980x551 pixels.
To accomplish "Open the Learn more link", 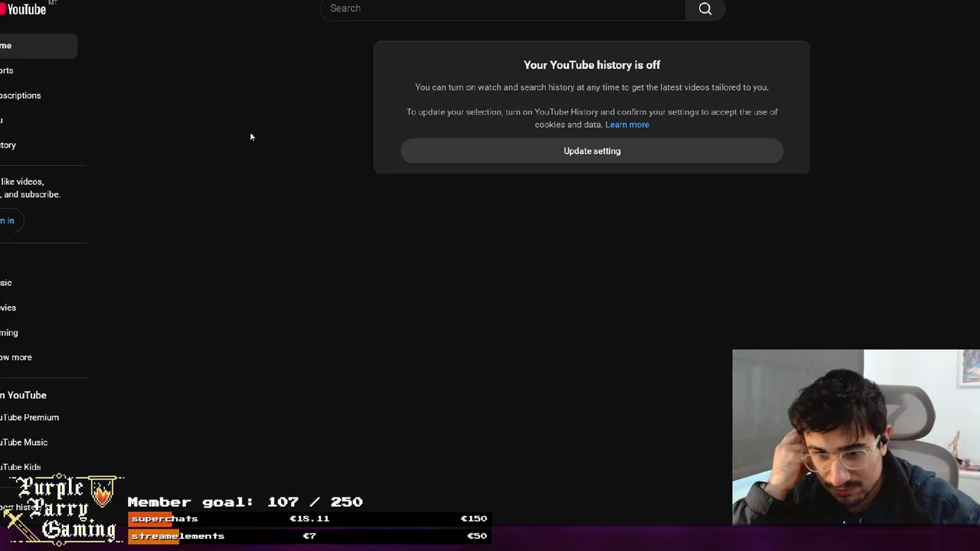I will pyautogui.click(x=627, y=125).
